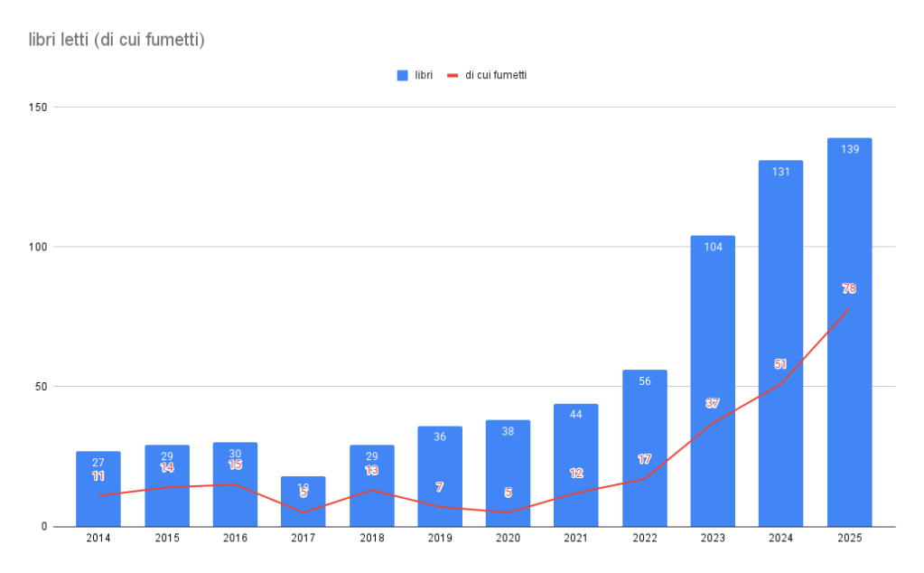This screenshot has height=573, width=924.
Task: Click the 2020 x-axis label
Action: coord(508,539)
